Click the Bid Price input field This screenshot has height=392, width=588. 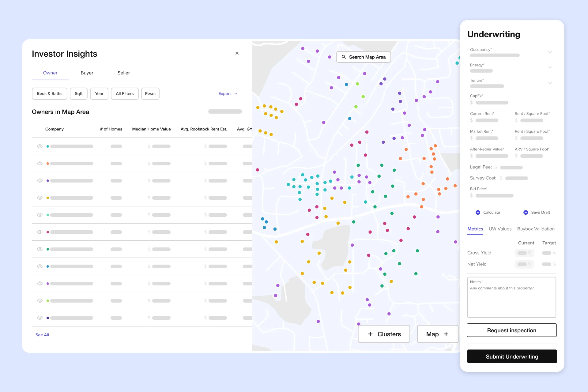[x=492, y=196]
